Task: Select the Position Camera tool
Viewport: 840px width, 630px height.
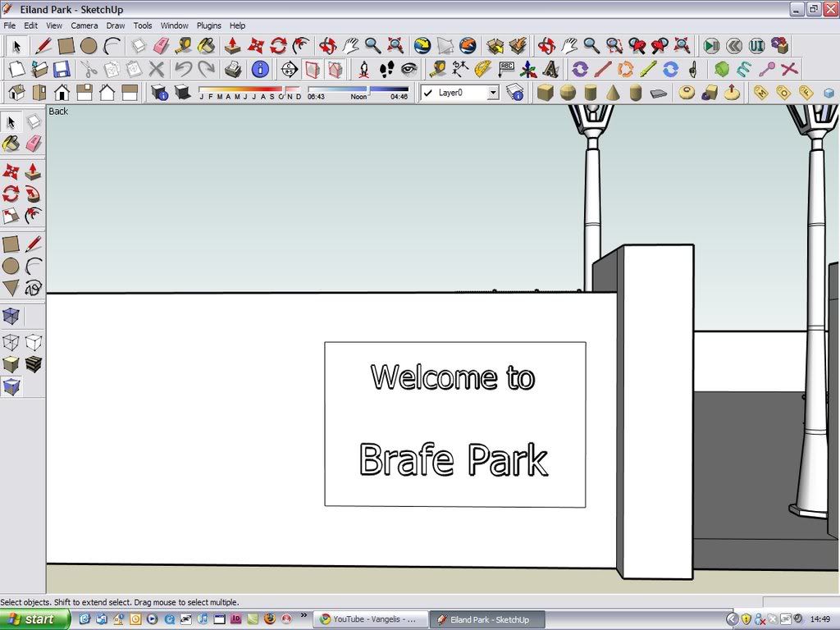Action: [x=364, y=69]
